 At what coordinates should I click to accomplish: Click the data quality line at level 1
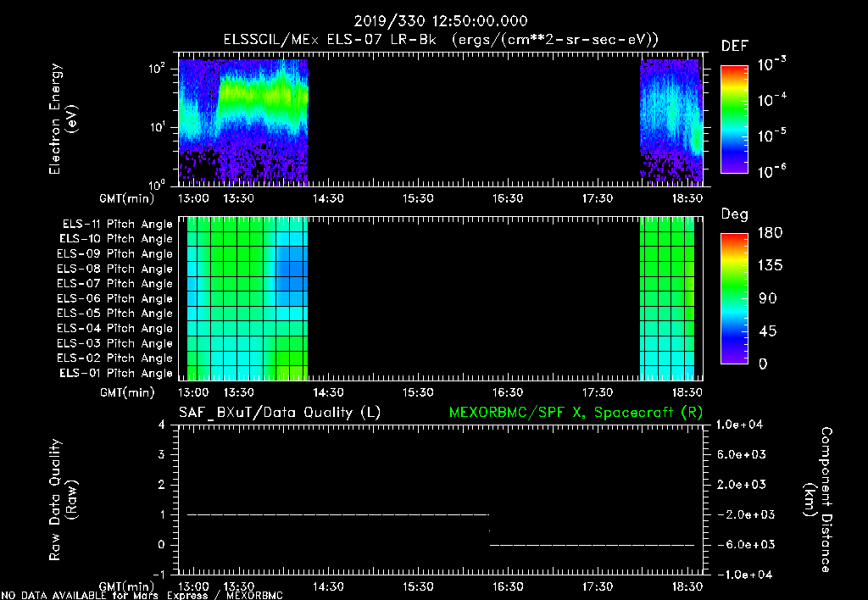pos(338,514)
